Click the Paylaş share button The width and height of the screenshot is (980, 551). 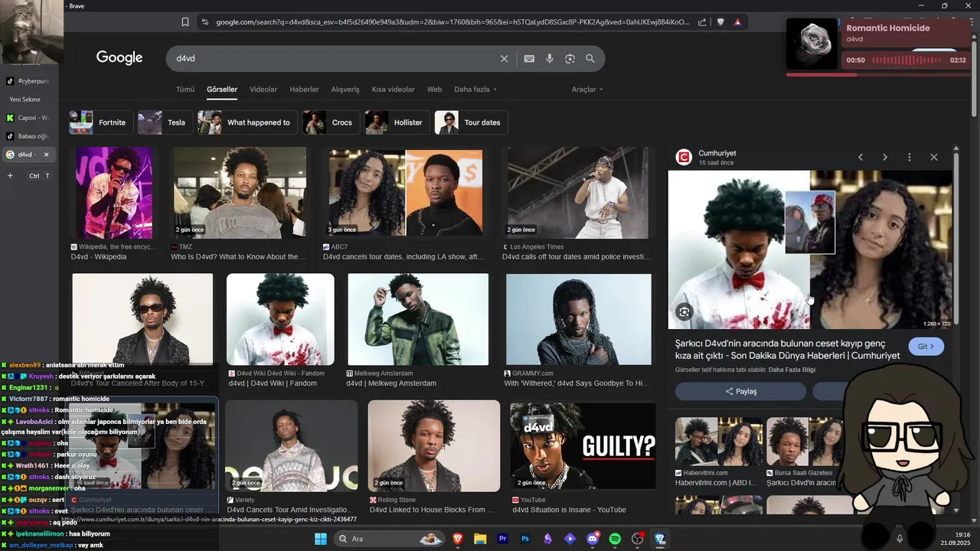pos(740,391)
